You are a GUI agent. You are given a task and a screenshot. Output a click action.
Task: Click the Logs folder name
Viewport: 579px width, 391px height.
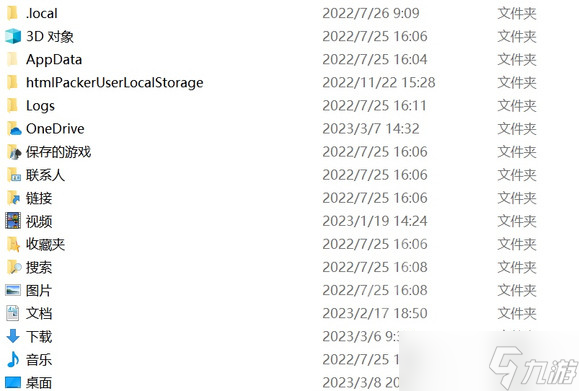click(40, 106)
